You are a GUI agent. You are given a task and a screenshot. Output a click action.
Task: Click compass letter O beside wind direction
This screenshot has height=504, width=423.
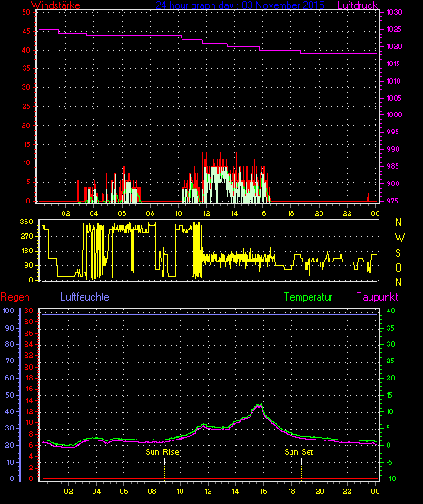[398, 267]
